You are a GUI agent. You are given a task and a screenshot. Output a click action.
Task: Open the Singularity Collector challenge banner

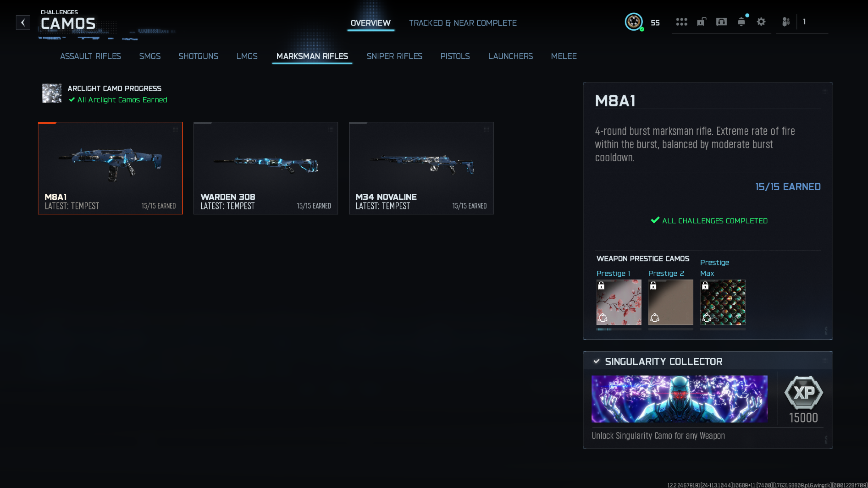point(679,399)
